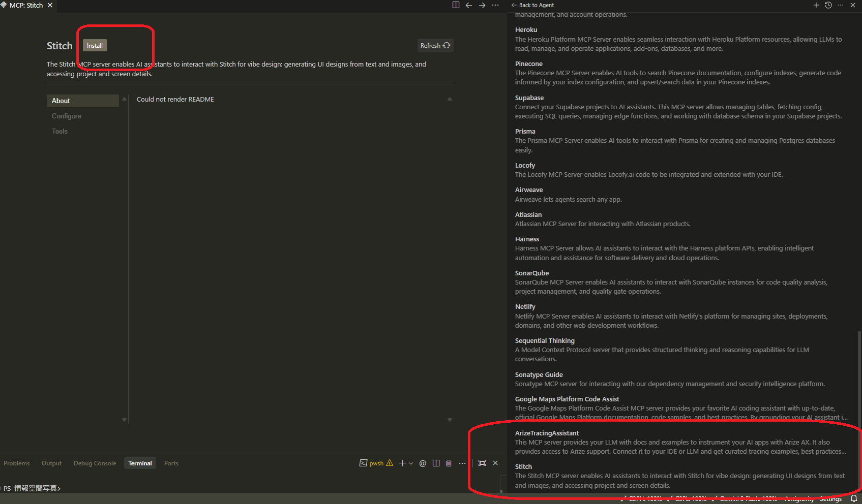Split the editor to the right

pos(456,5)
